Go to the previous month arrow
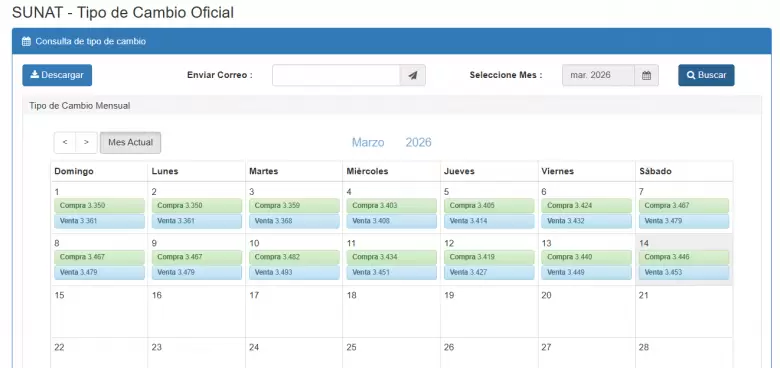 65,143
